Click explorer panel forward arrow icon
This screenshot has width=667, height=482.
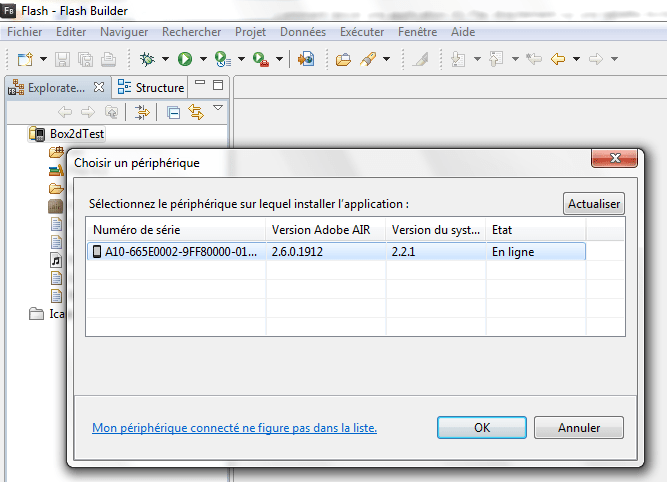pyautogui.click(x=88, y=112)
